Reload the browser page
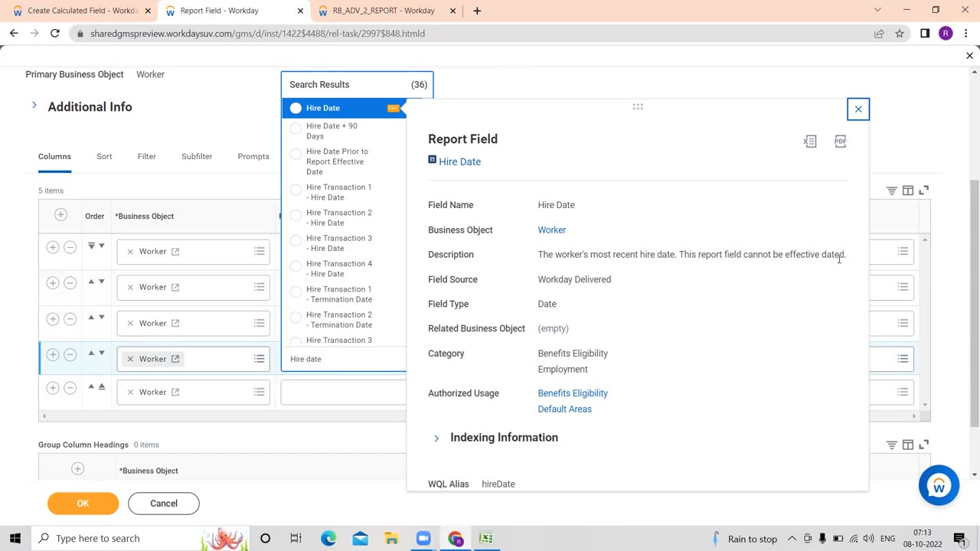 55,34
